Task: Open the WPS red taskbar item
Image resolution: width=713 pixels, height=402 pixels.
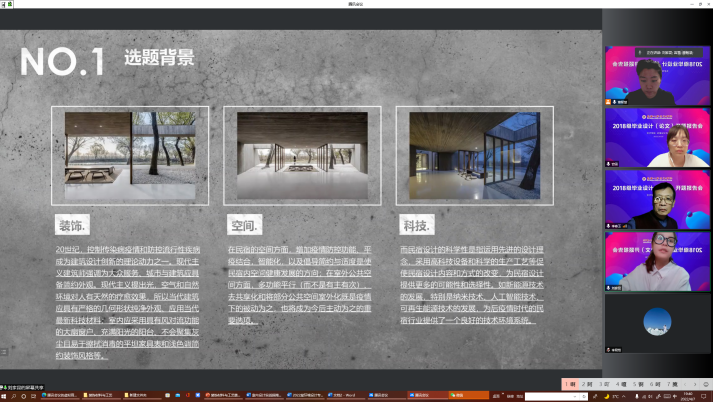Action: click(224, 396)
